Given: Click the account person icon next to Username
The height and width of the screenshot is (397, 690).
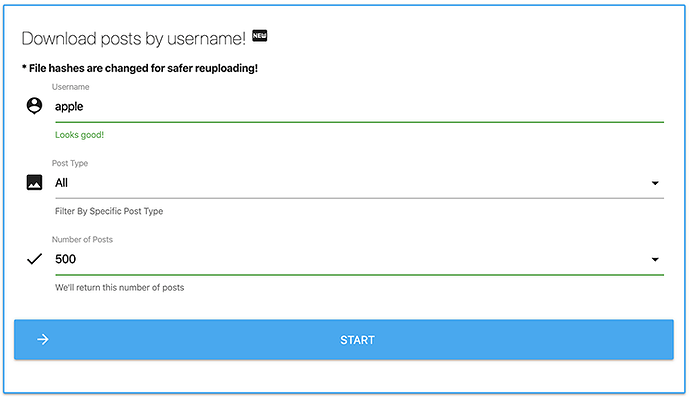Looking at the screenshot, I should (x=34, y=106).
